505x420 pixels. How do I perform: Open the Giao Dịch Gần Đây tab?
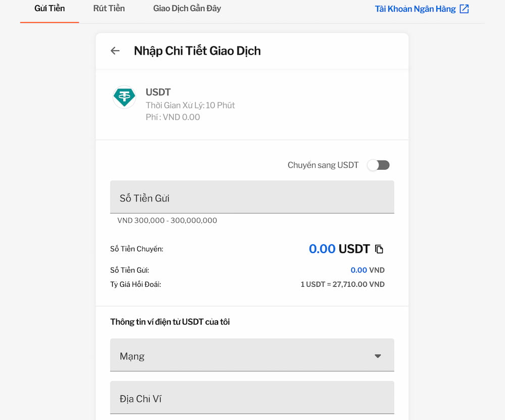[186, 8]
